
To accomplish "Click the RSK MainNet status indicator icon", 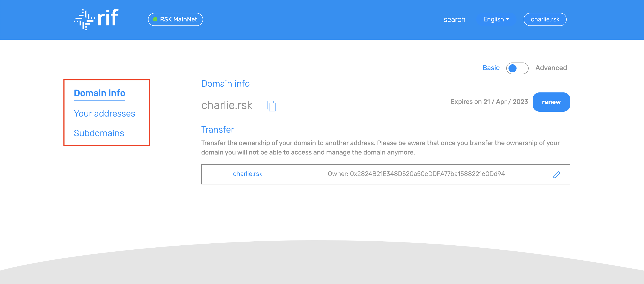I will (x=156, y=19).
